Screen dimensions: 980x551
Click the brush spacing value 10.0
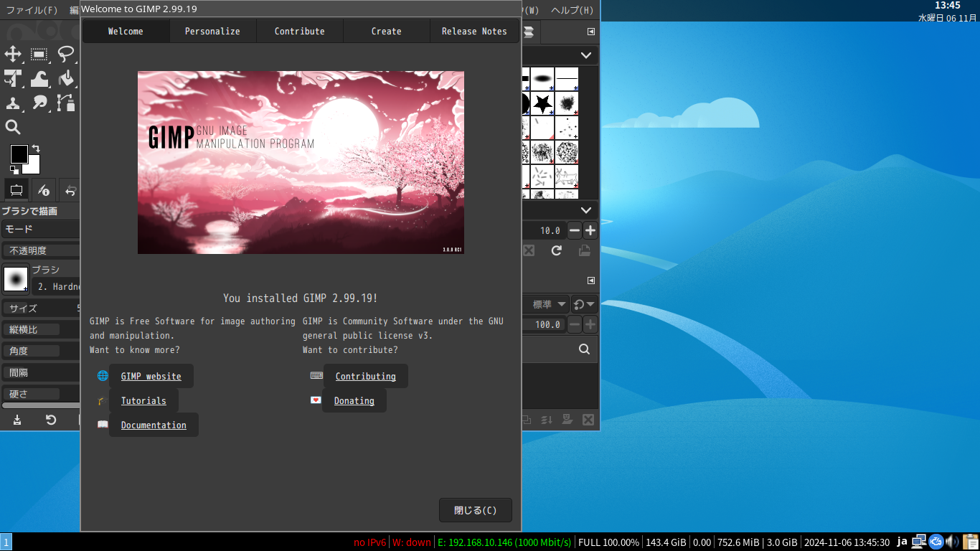(550, 230)
